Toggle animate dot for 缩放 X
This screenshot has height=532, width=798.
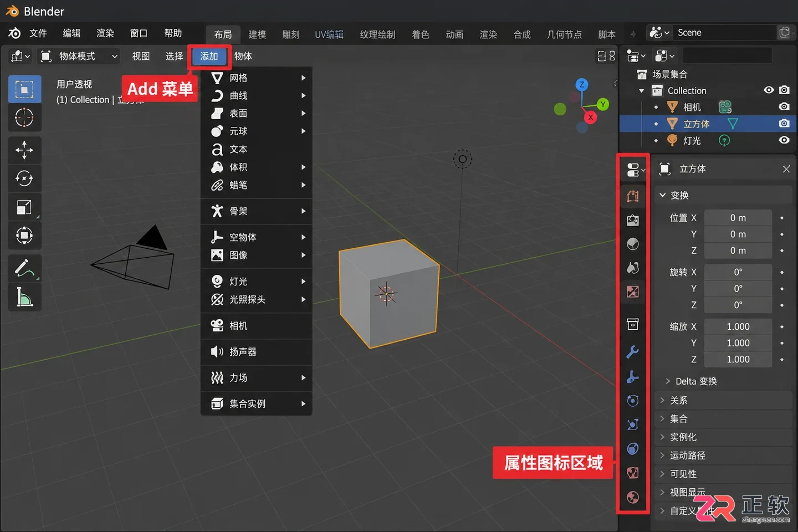pyautogui.click(x=782, y=326)
